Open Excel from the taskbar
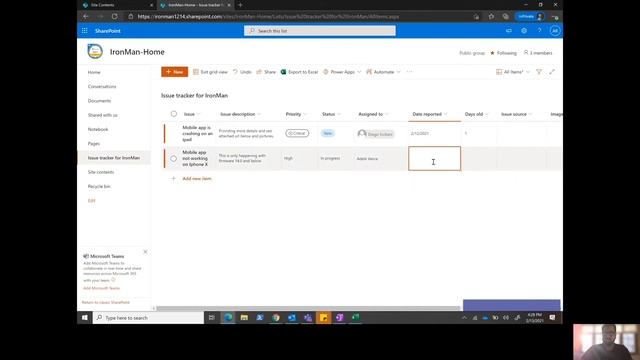This screenshot has width=640, height=360. click(356, 318)
